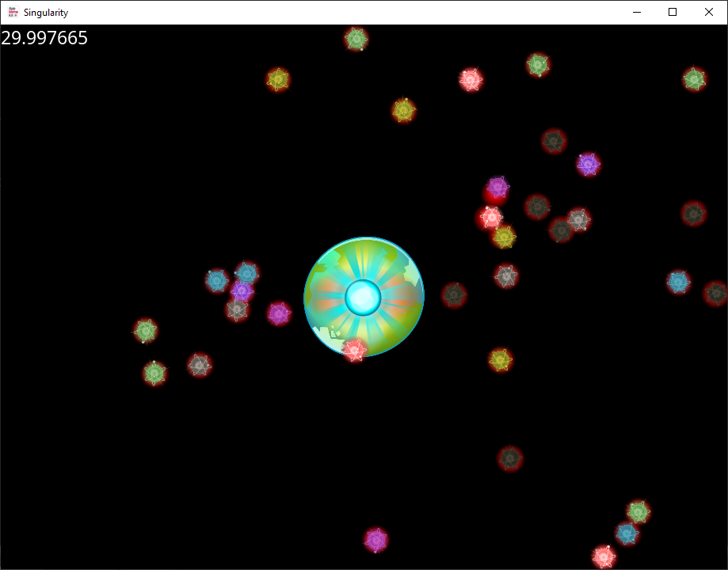Image resolution: width=728 pixels, height=570 pixels.
Task: Click the magenta atom closest to the planet
Action: [279, 313]
